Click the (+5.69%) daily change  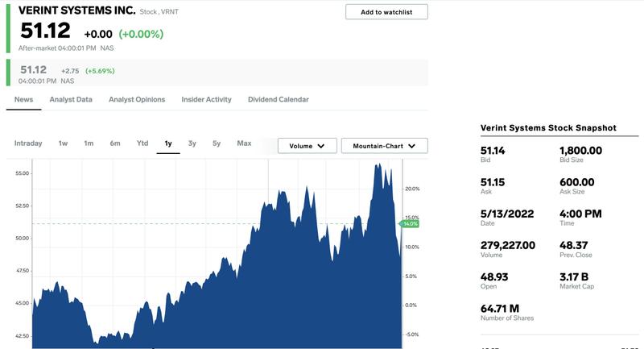[100, 71]
